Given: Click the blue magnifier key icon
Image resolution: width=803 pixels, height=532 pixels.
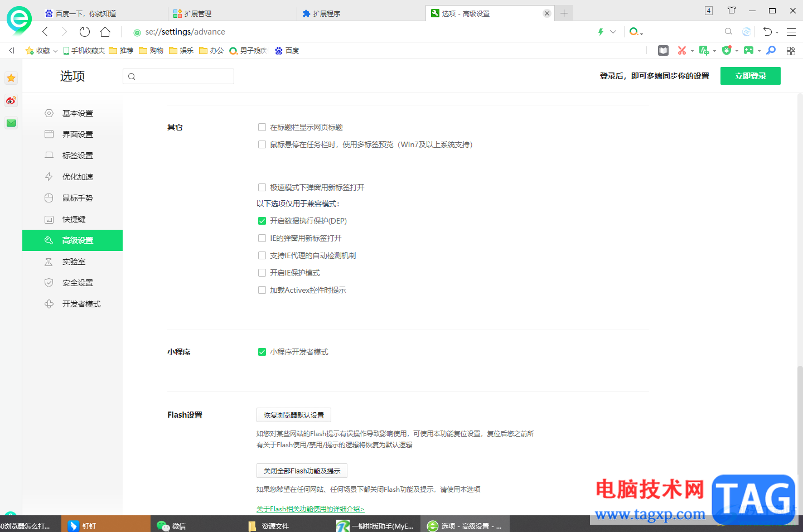Looking at the screenshot, I should tap(771, 50).
